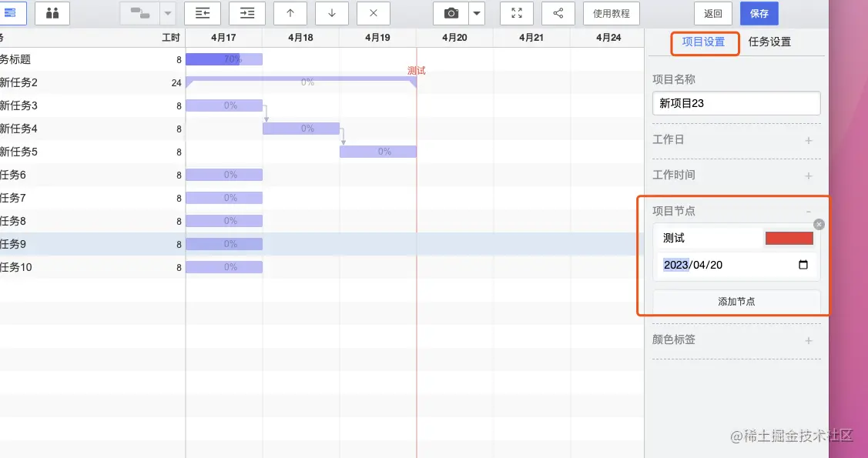
Task: Remove the 测试 milestone node
Action: tap(819, 224)
